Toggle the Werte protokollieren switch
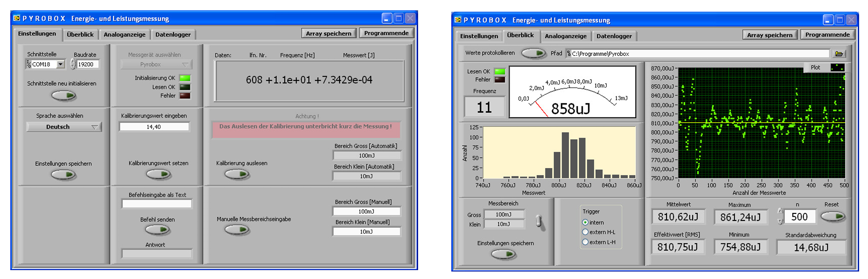This screenshot has height=279, width=868. tap(534, 53)
